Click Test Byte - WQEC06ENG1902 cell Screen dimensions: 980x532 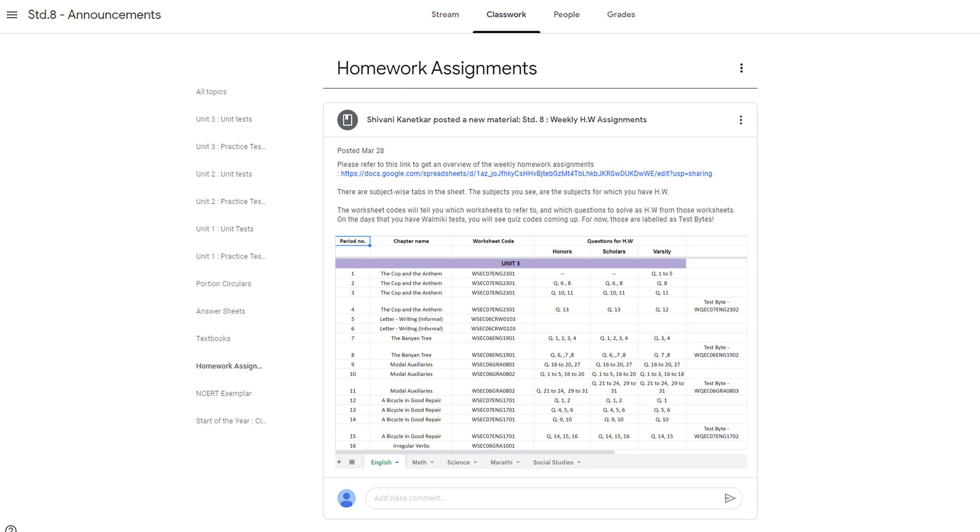[716, 351]
